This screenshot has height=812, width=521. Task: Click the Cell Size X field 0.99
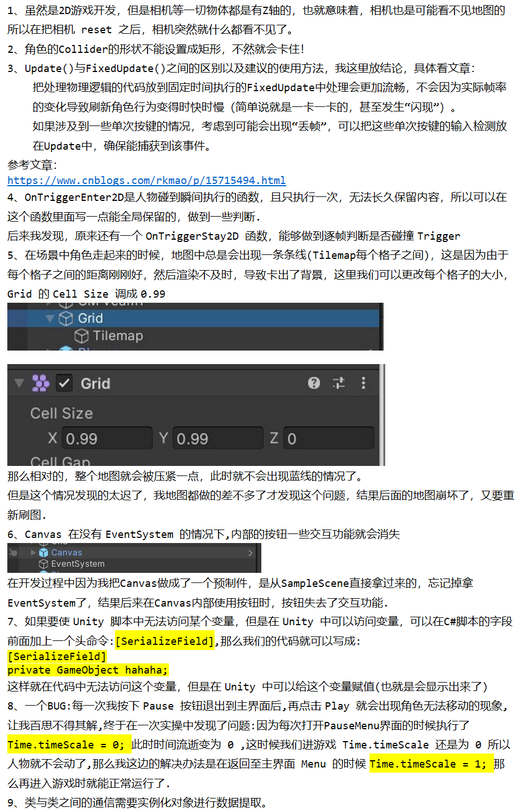pyautogui.click(x=106, y=438)
